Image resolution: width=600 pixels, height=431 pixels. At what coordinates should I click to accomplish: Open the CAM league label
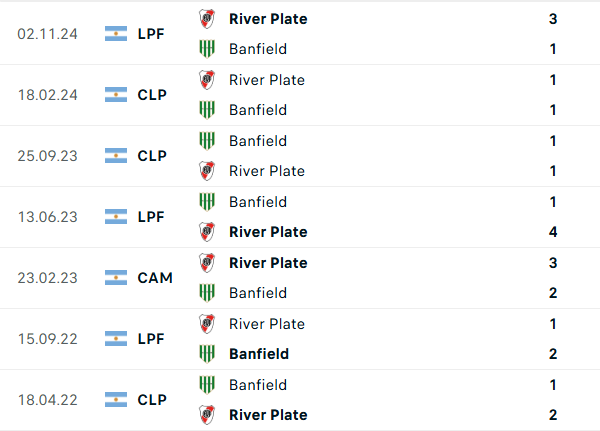pos(155,278)
